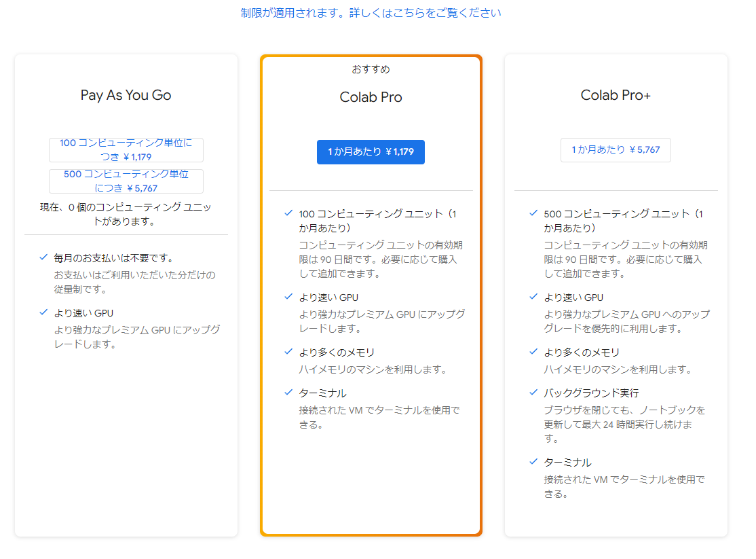Click より速い GPU title in Colab Pro card

[328, 298]
